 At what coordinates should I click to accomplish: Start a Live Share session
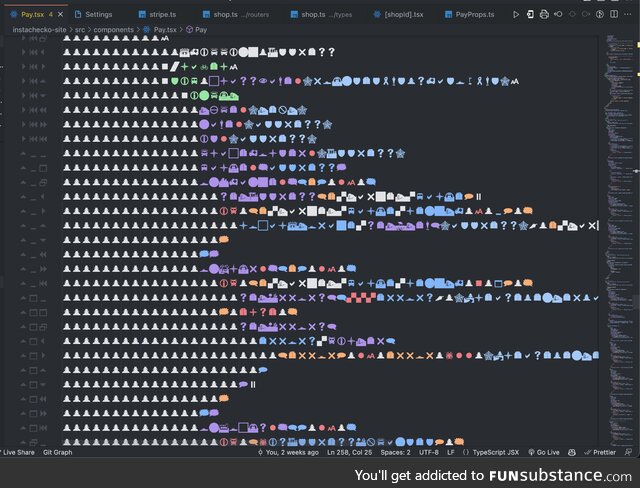(x=17, y=452)
